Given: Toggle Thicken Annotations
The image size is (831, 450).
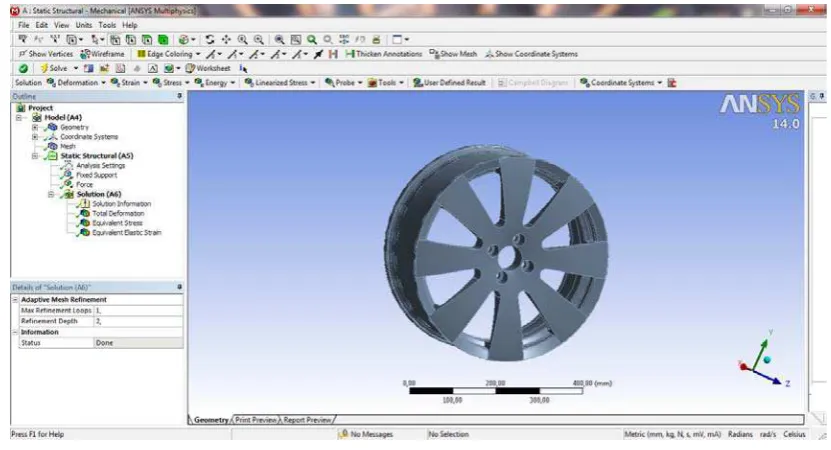Looking at the screenshot, I should tap(384, 54).
